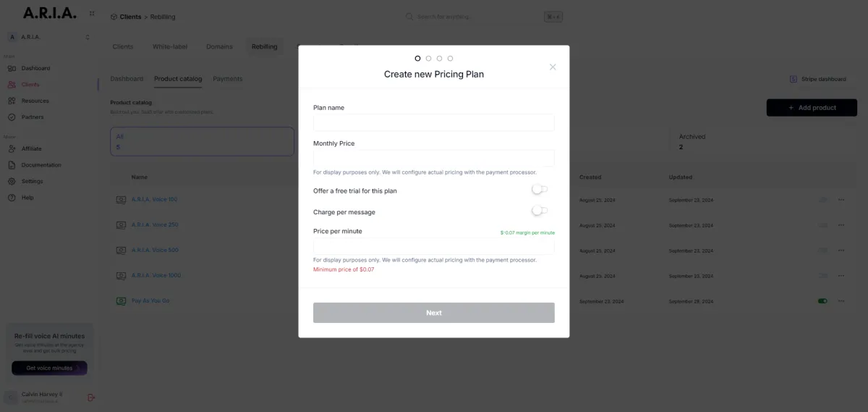Enable the free trial toggle
868x412 pixels.
540,190
